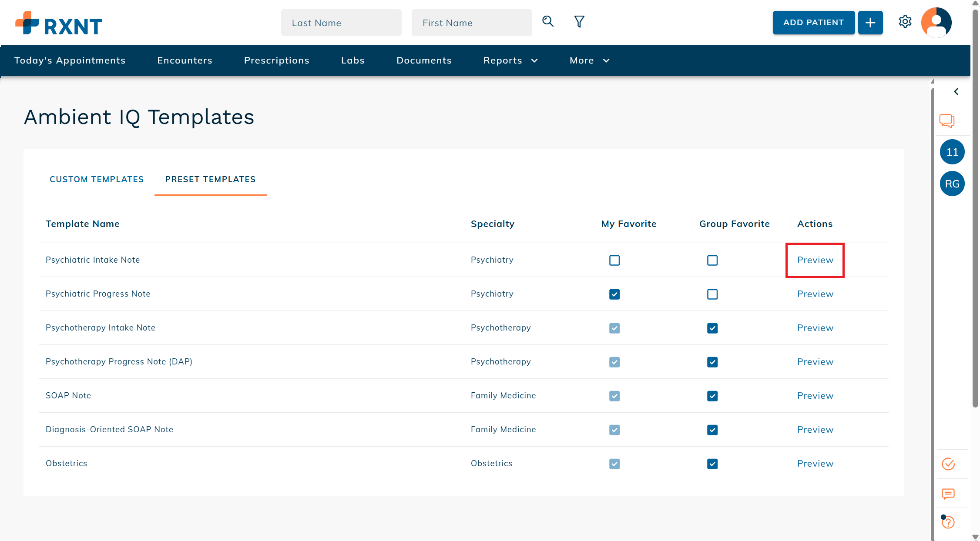This screenshot has height=541, width=980.
Task: Click the plus icon beside Add Patient
Action: tap(870, 23)
